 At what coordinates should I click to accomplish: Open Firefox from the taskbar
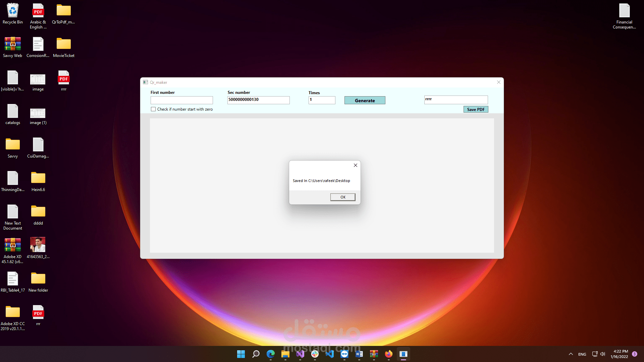point(388,354)
